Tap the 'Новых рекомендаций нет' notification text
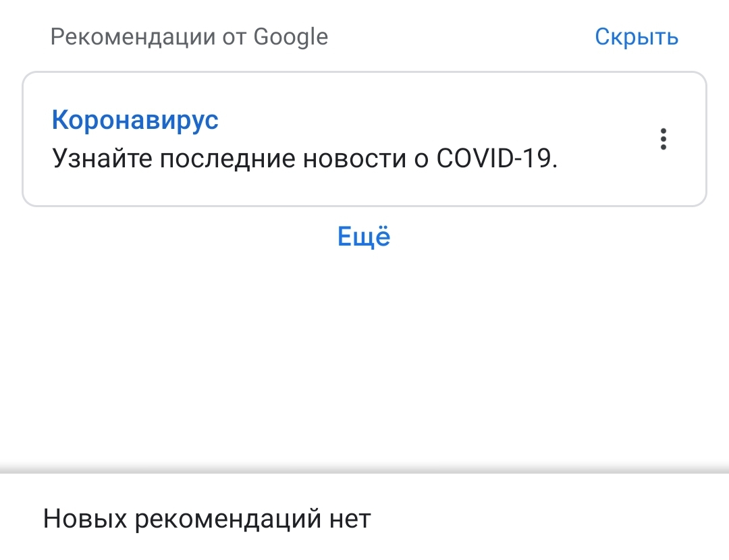The height and width of the screenshot is (560, 729). tap(207, 519)
